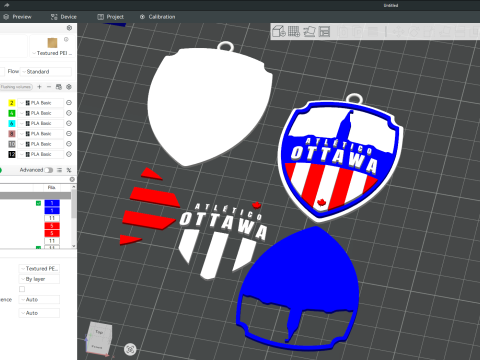Click yellow filament 2 color swatch

12,103
